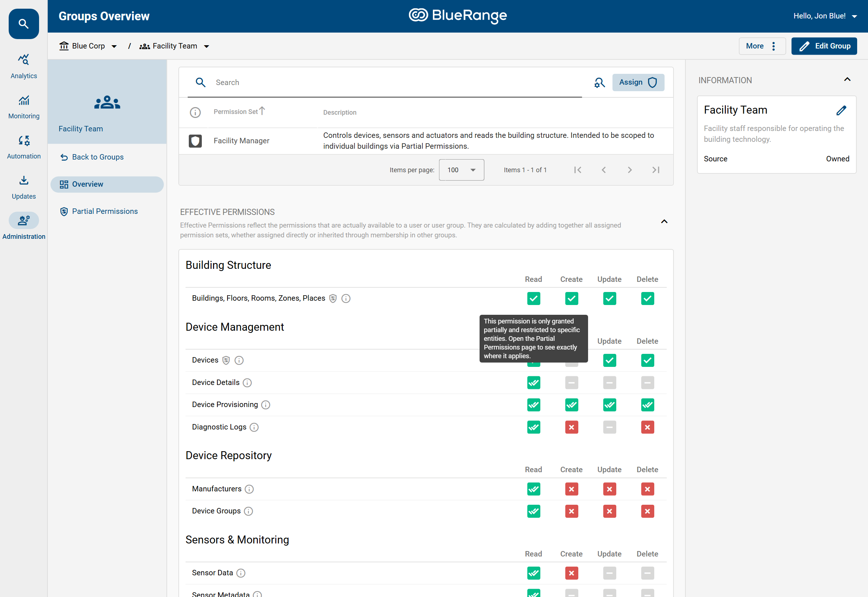Click info icon next to Sensor Data
868x597 pixels.
pyautogui.click(x=241, y=573)
